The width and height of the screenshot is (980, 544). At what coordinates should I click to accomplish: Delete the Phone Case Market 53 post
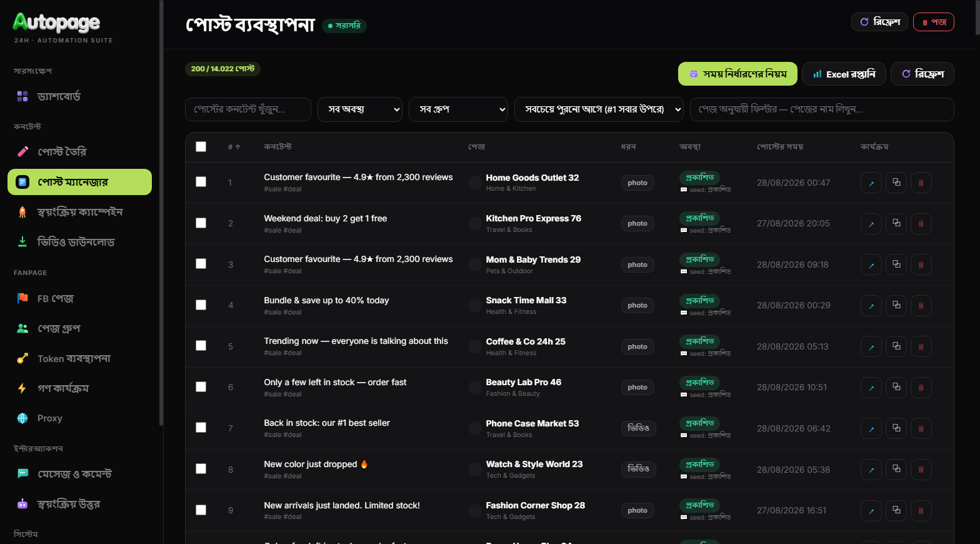pyautogui.click(x=921, y=429)
